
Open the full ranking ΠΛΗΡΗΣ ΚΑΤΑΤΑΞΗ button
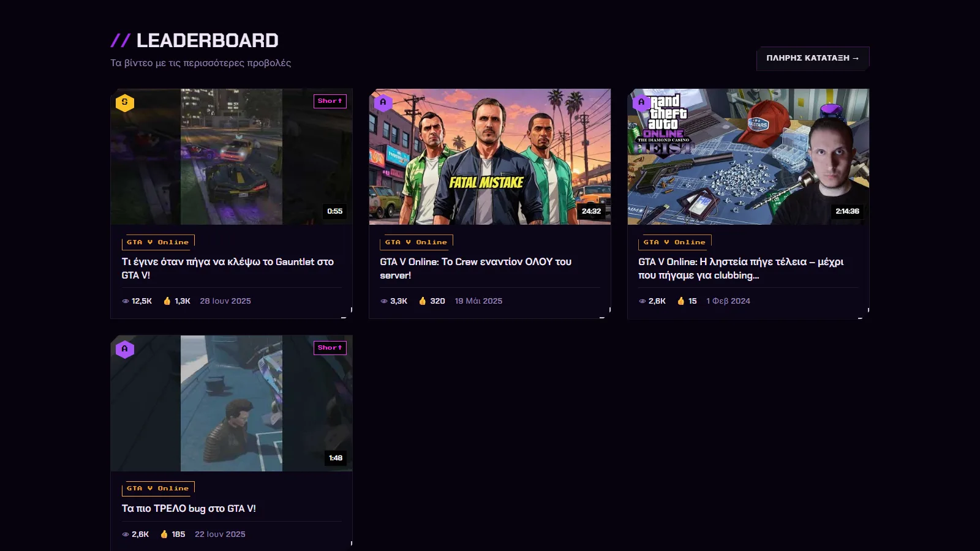[x=813, y=58]
